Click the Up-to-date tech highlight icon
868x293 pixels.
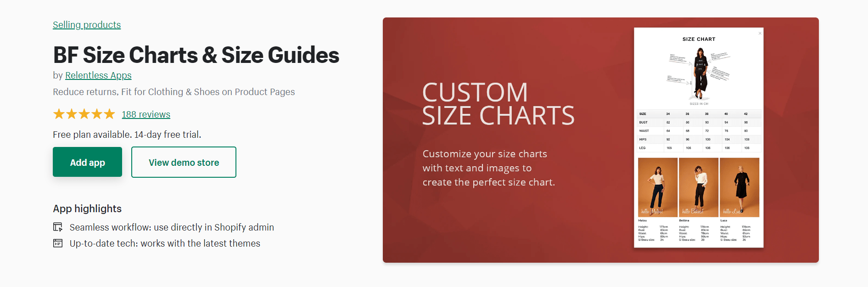pyautogui.click(x=58, y=243)
